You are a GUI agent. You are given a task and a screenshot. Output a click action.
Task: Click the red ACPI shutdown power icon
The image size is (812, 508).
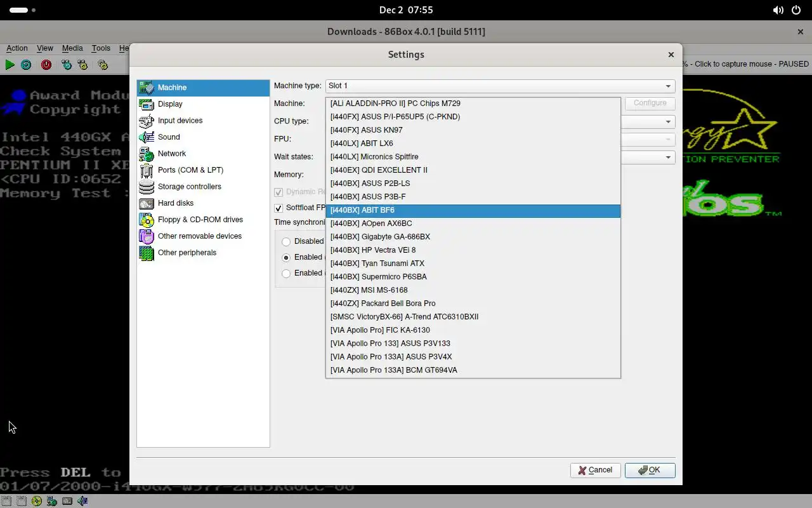tap(46, 65)
